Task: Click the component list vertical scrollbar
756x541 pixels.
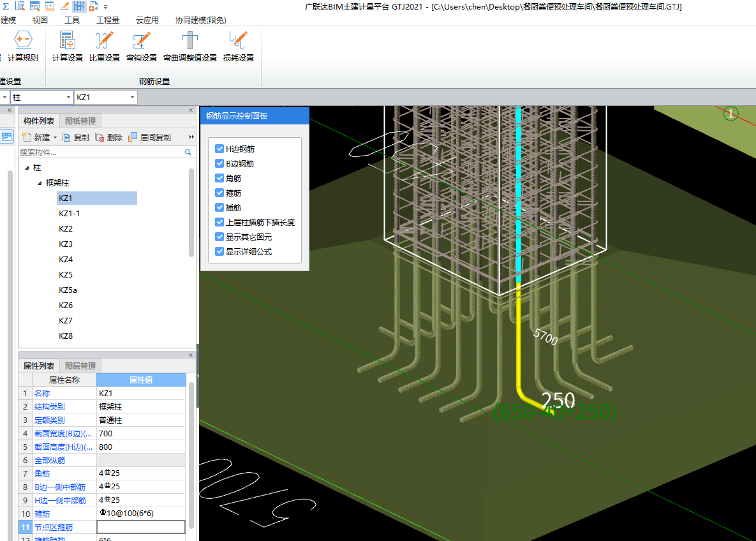Action: pos(191,212)
